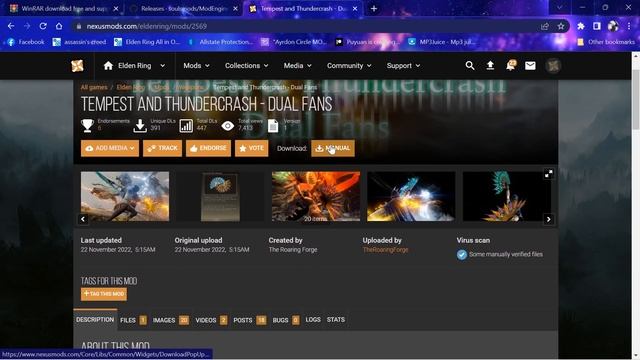Show previous gallery images arrow

[x=83, y=219]
